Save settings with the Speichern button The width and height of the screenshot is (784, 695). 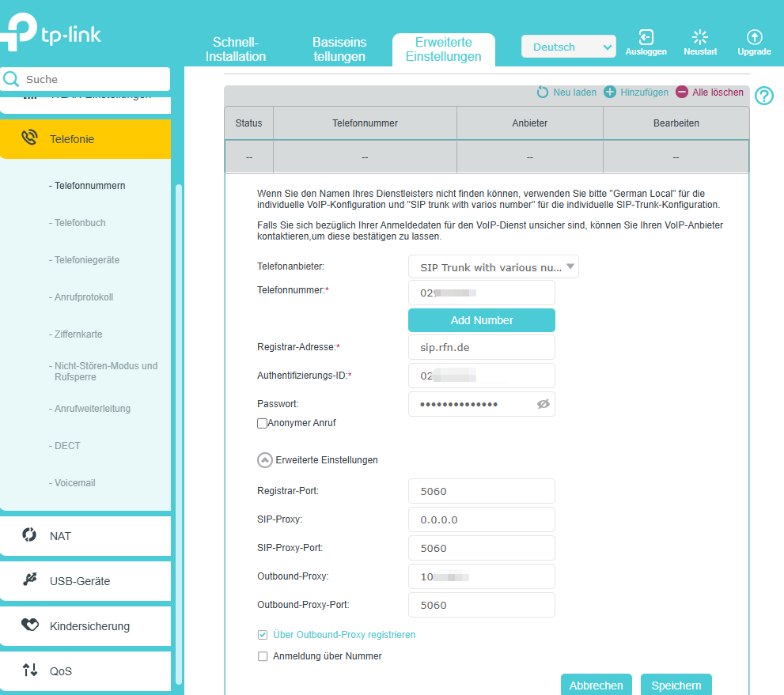[676, 685]
